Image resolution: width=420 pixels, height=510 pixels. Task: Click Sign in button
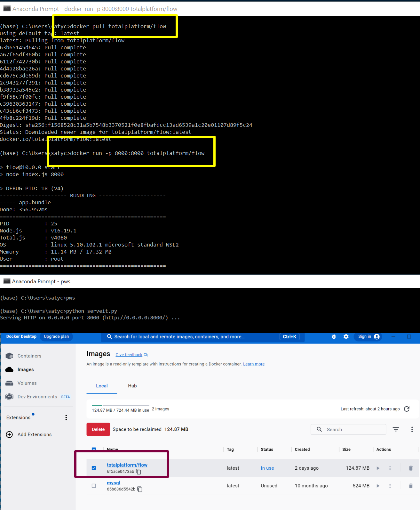[x=368, y=336]
